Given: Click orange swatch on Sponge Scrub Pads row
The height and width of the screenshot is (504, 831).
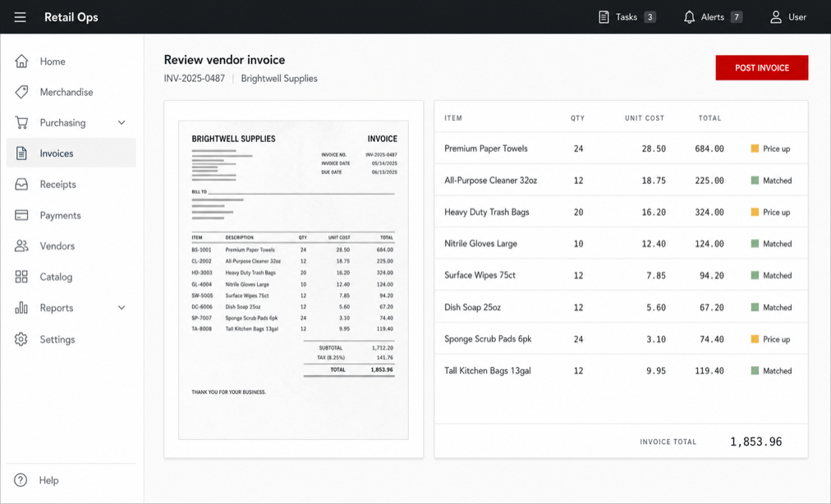Looking at the screenshot, I should (755, 339).
